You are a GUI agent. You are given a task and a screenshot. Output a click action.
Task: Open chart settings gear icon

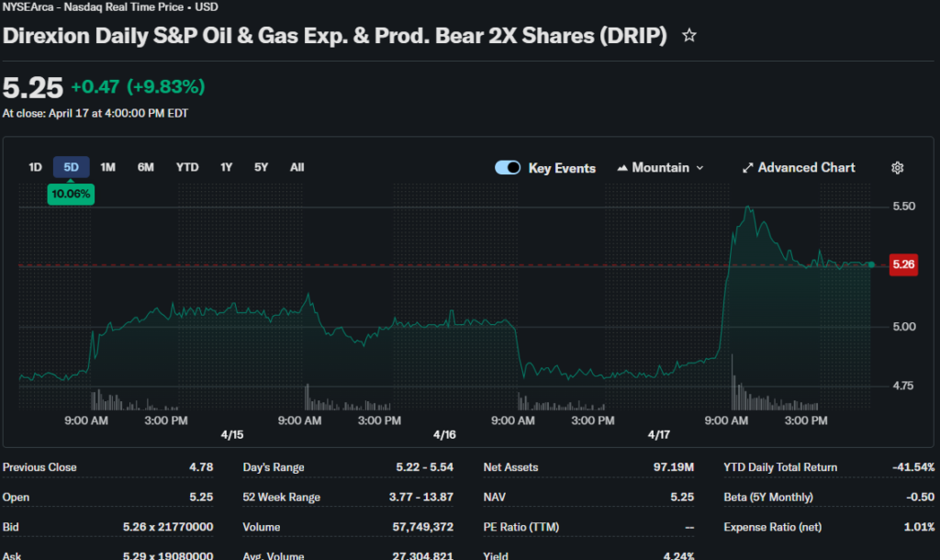coord(898,168)
